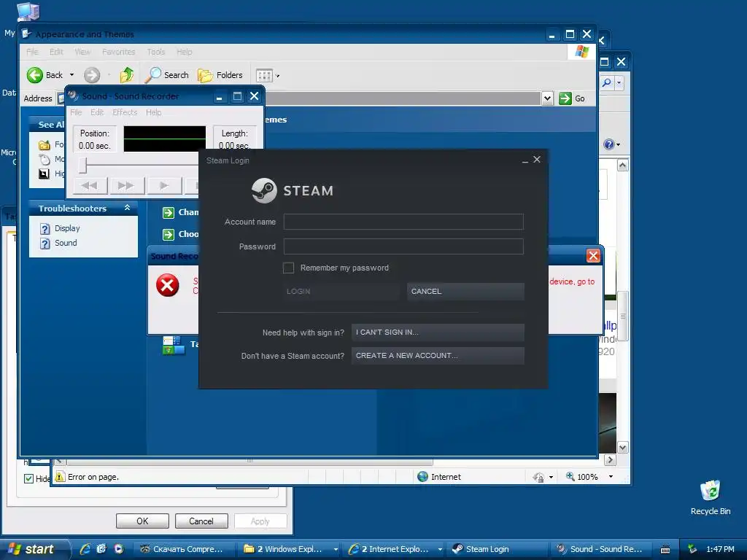Click the on-screen keyboard tray icon
The width and height of the screenshot is (747, 560).
[x=665, y=549]
